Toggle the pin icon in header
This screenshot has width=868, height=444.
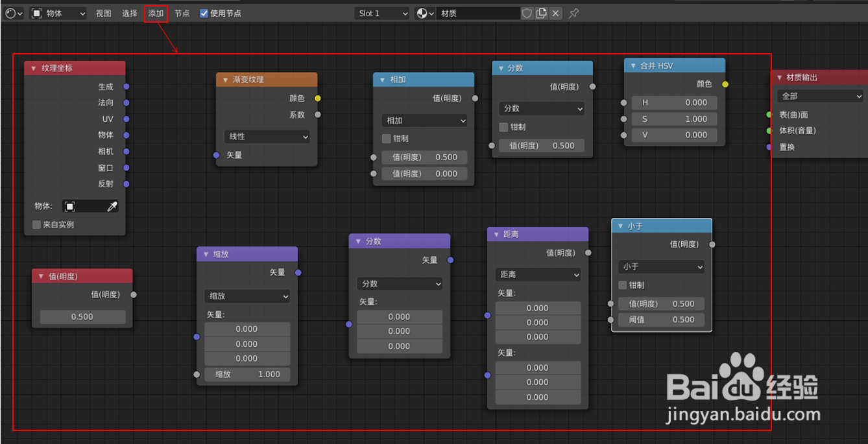[574, 13]
